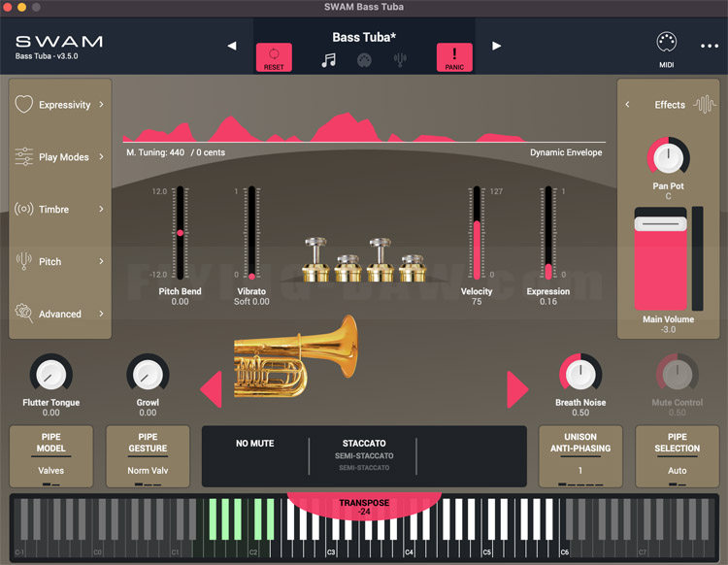Image resolution: width=728 pixels, height=565 pixels.
Task: Click the Bass Tuba* preset name
Action: [364, 37]
